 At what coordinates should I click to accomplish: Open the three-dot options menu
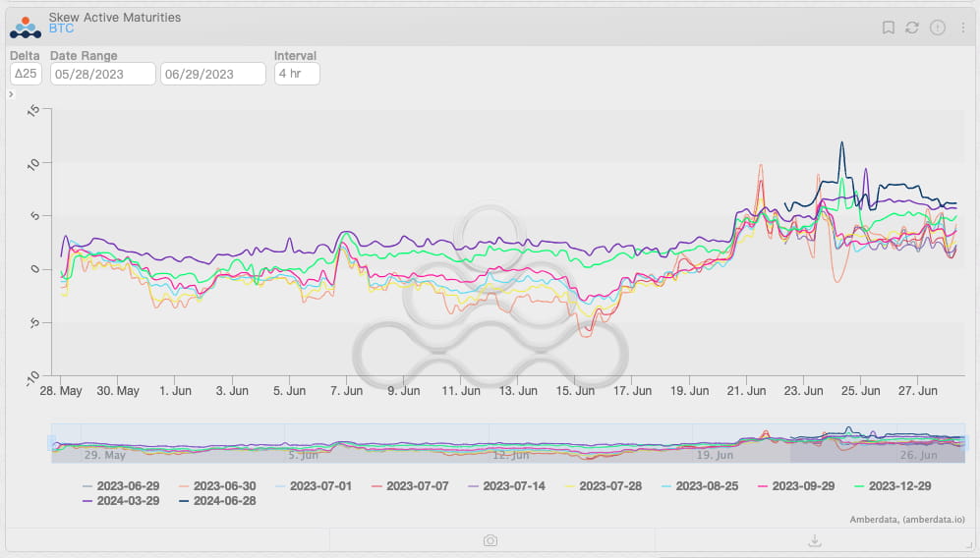coord(963,28)
